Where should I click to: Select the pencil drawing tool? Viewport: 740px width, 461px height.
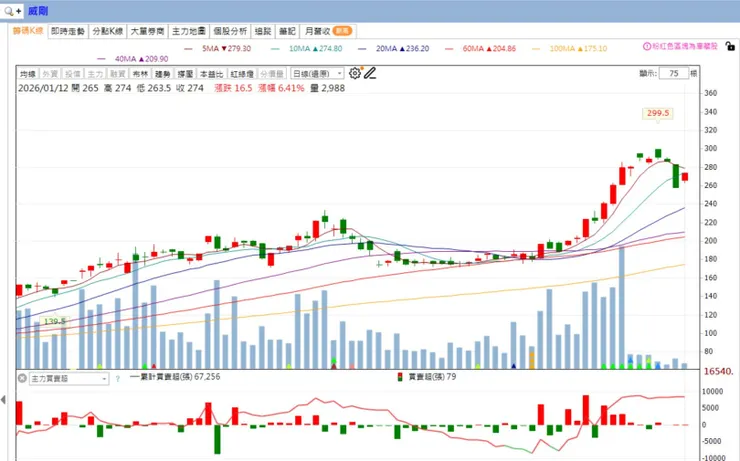(370, 73)
